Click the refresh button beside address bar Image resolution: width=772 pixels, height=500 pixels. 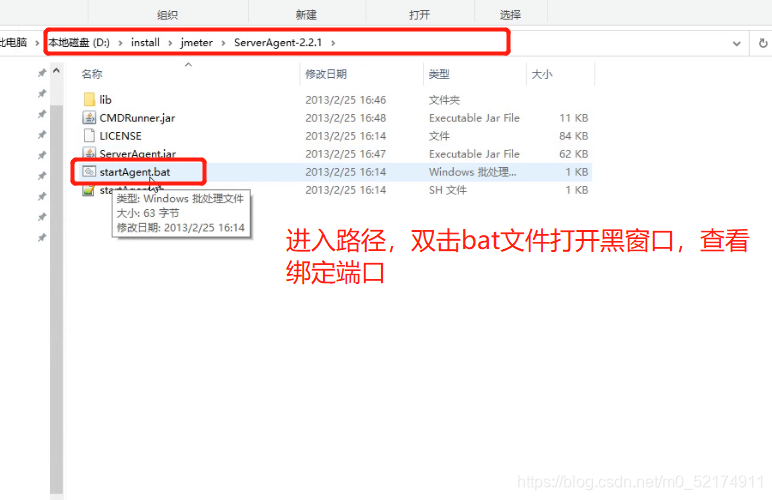pyautogui.click(x=763, y=43)
